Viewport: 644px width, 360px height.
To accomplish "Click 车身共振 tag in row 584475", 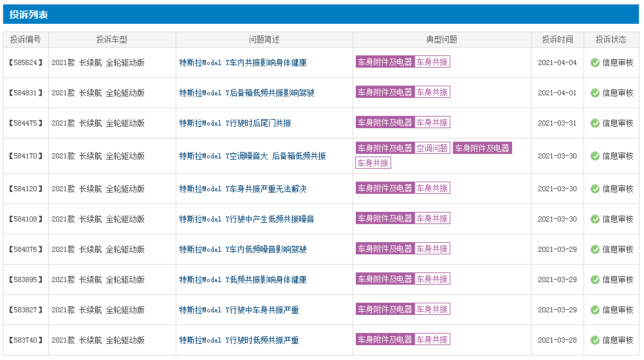I will [x=432, y=122].
